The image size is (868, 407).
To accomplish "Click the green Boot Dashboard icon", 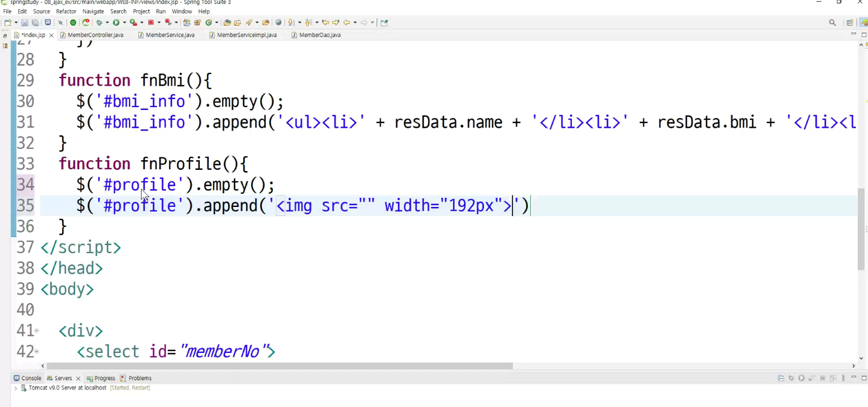I will (73, 23).
